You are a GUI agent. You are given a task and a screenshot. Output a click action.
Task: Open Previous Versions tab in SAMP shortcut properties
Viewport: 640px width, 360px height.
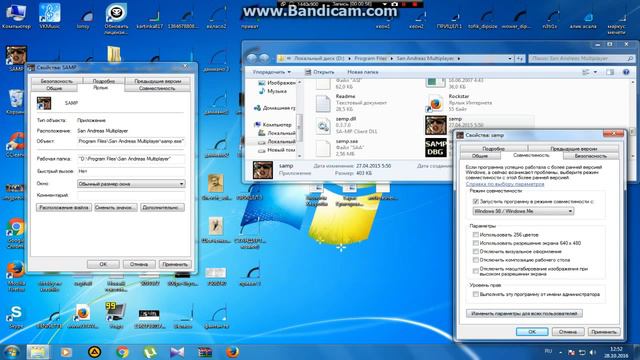[x=158, y=81]
